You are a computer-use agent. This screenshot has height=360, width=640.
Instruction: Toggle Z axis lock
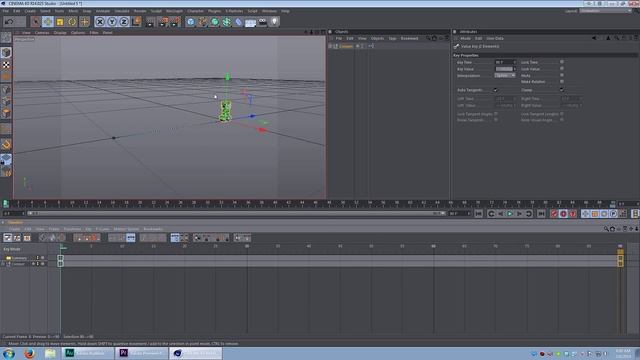click(x=124, y=22)
